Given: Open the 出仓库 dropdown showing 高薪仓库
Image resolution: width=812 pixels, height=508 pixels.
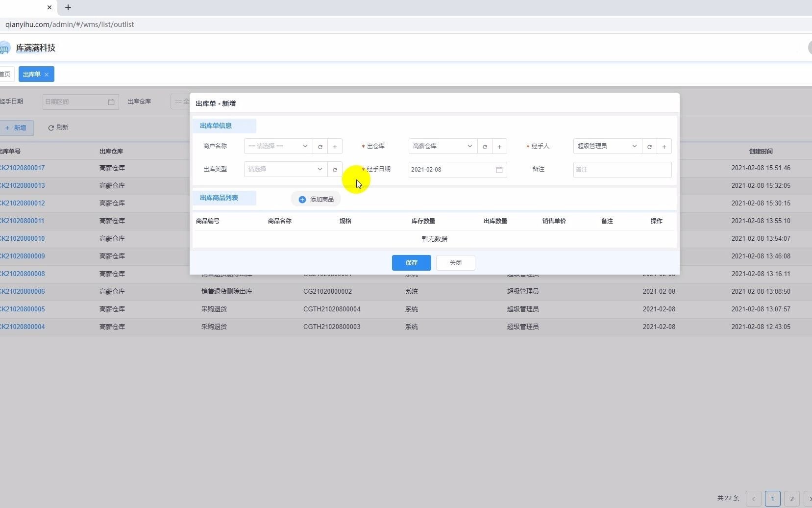Looking at the screenshot, I should 443,146.
